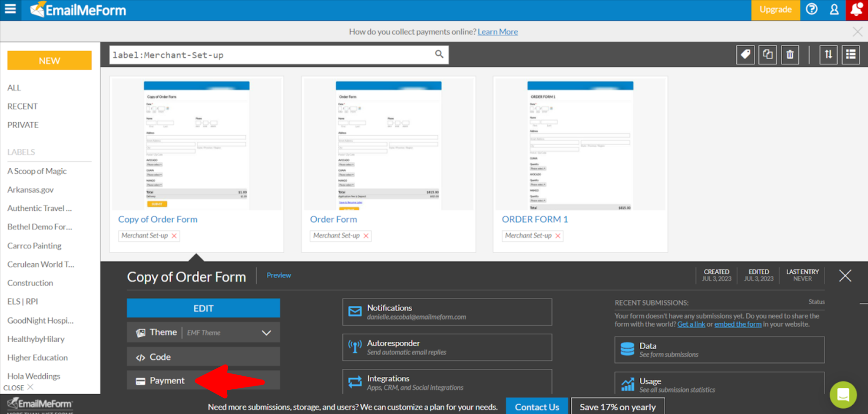The width and height of the screenshot is (868, 414).
Task: Click the duplicate form toolbar icon
Action: click(768, 55)
